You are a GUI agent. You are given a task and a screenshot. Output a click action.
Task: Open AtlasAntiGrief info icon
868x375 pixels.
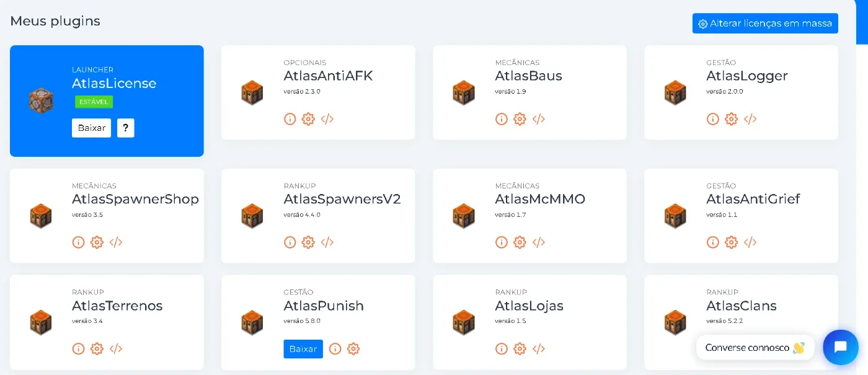click(x=712, y=242)
